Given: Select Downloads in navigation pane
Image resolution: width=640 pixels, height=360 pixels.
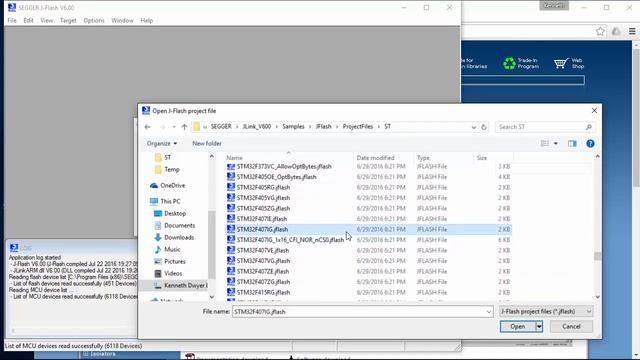Looking at the screenshot, I should [179, 238].
